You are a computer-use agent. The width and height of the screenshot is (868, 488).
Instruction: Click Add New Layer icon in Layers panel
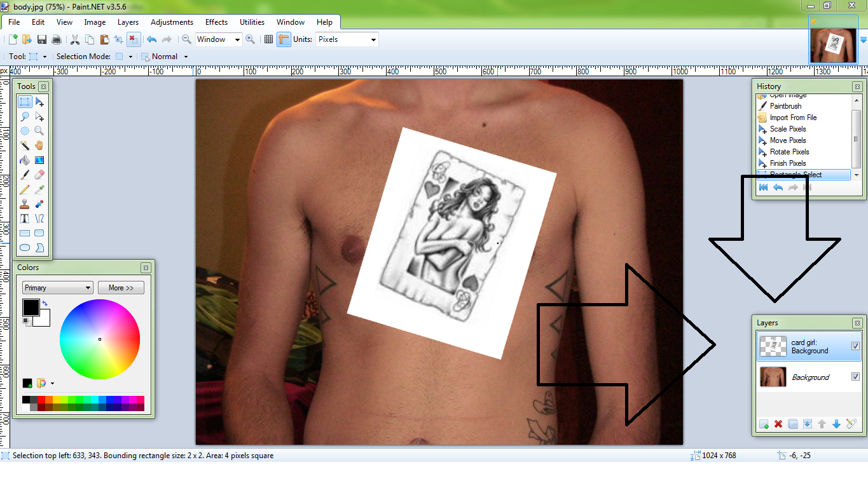tap(764, 424)
